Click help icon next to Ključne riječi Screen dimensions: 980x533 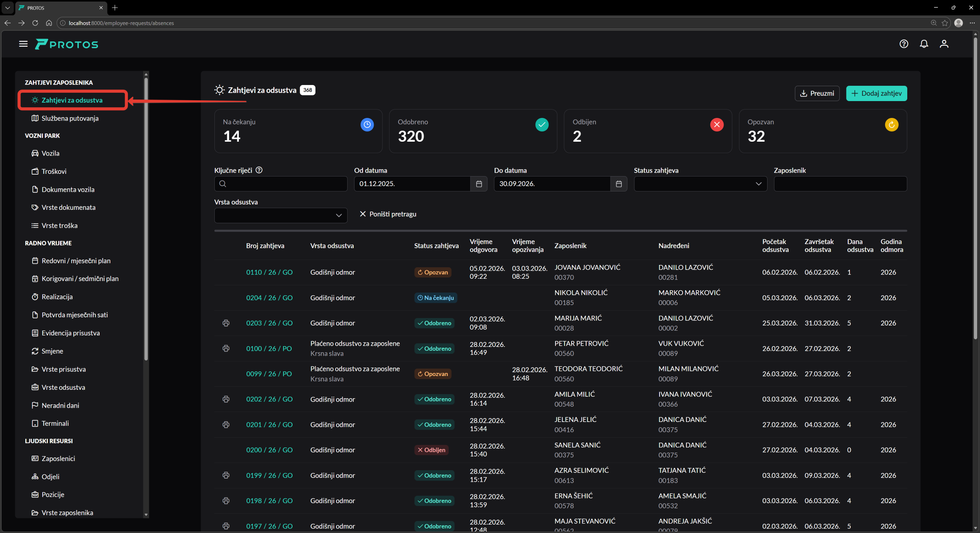(259, 170)
